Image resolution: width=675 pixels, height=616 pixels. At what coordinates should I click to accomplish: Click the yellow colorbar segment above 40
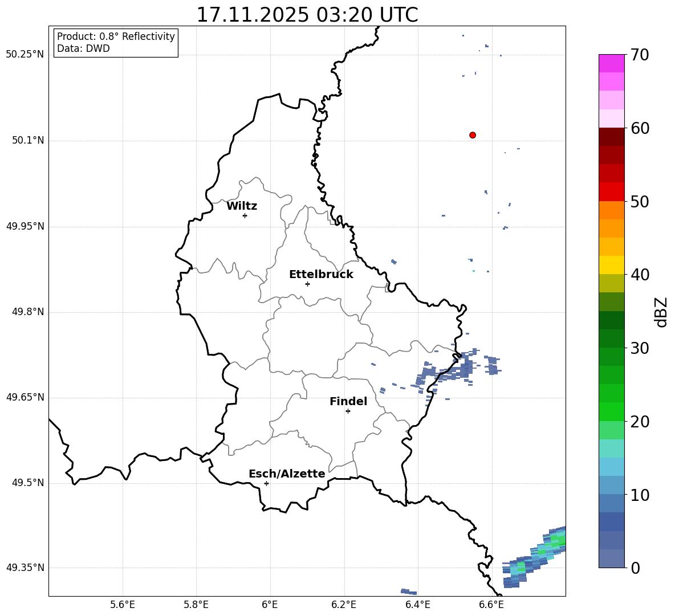(x=612, y=265)
